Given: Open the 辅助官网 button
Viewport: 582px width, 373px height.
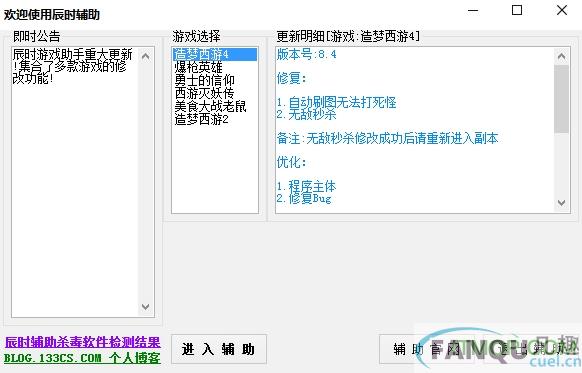Looking at the screenshot, I should click(x=427, y=349).
